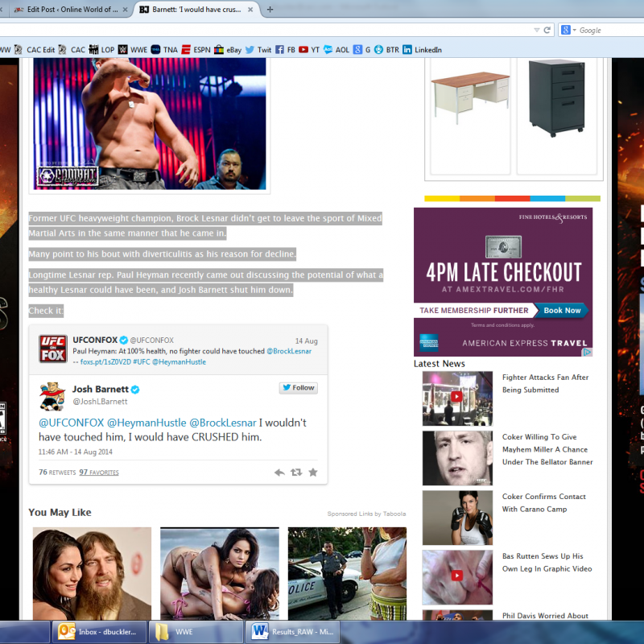This screenshot has height=644, width=644.
Task: Click the retweet icon on tweet
Action: point(296,473)
